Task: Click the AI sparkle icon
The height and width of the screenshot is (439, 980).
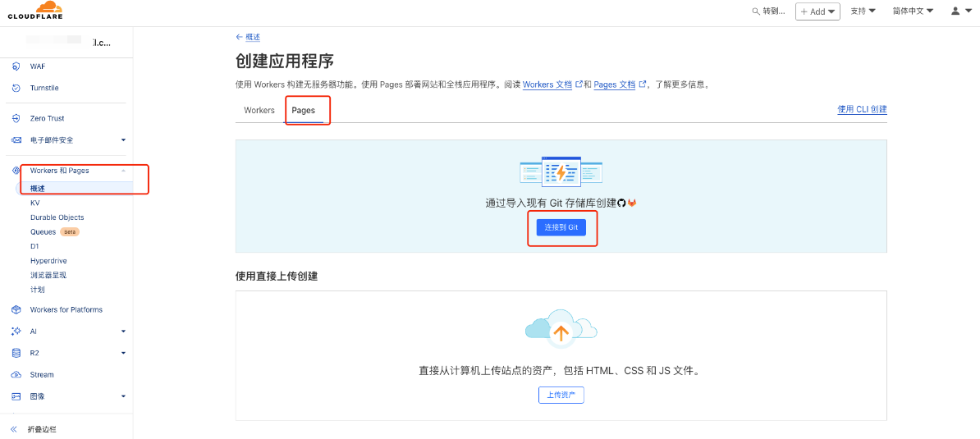Action: pos(17,331)
